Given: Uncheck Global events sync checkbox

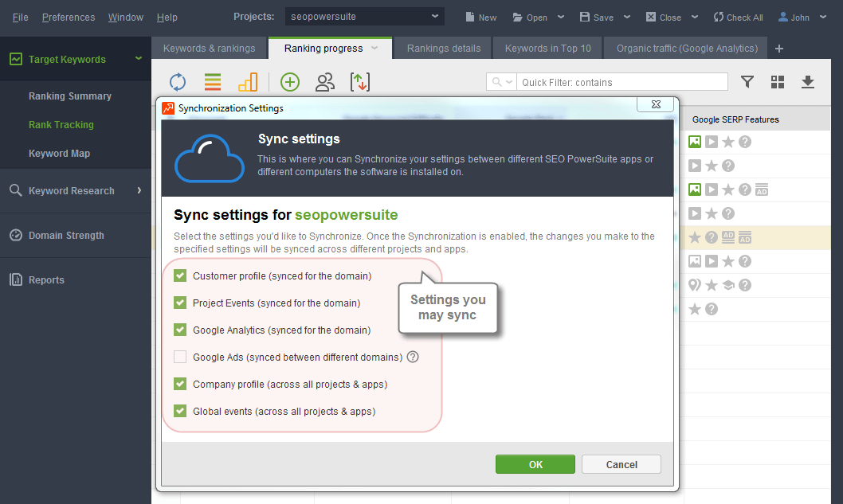Looking at the screenshot, I should tap(180, 411).
